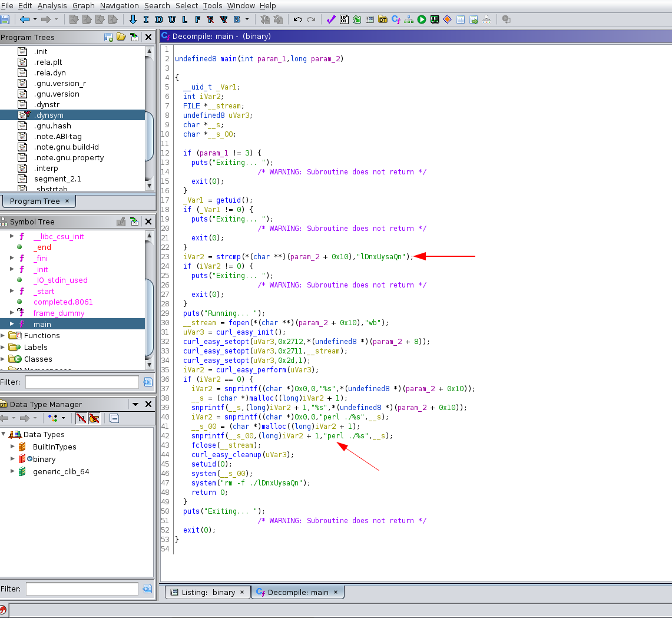Screen dimensions: 672x618
Task: Expand the Labels folder in Symbol Tree
Action: (x=3, y=347)
